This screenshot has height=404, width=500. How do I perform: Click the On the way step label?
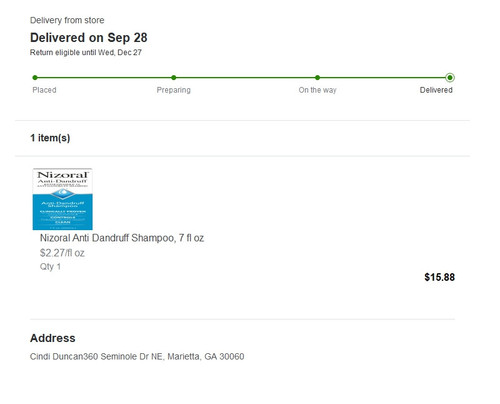coord(318,90)
